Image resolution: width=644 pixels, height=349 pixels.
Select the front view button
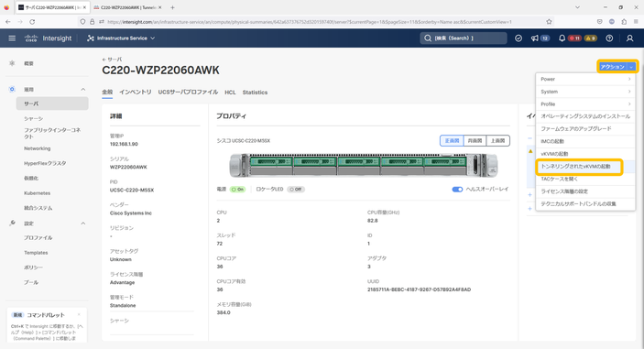452,141
